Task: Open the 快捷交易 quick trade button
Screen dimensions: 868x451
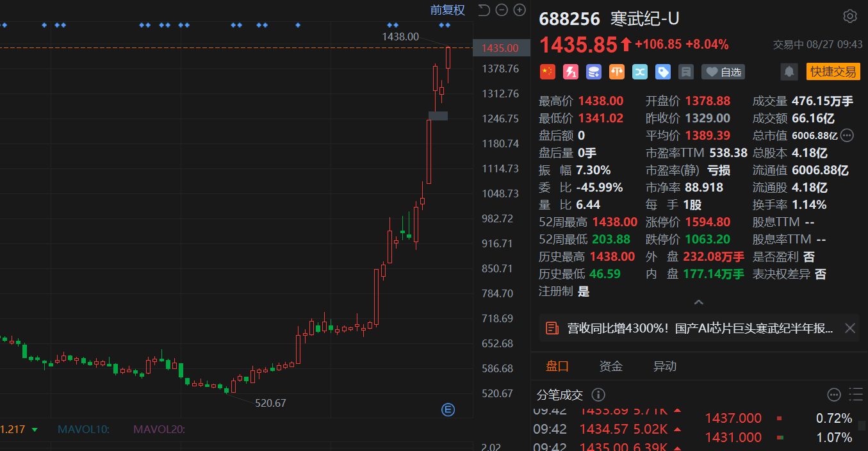Action: pyautogui.click(x=833, y=72)
